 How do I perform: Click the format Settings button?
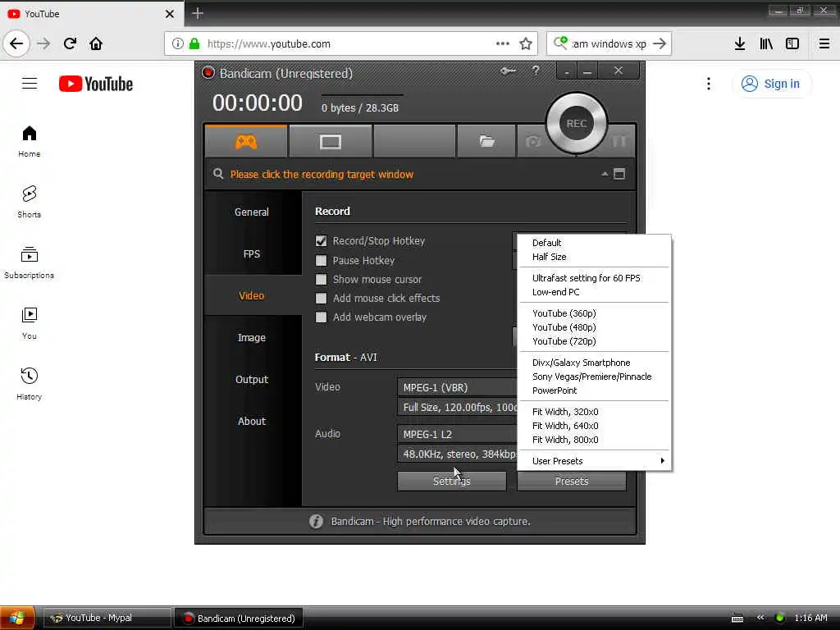(x=452, y=481)
